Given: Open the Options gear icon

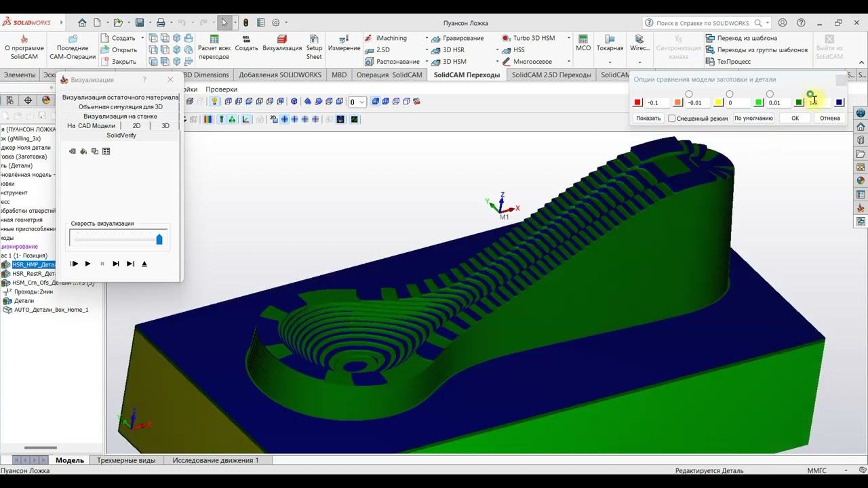Looking at the screenshot, I should coord(276,22).
